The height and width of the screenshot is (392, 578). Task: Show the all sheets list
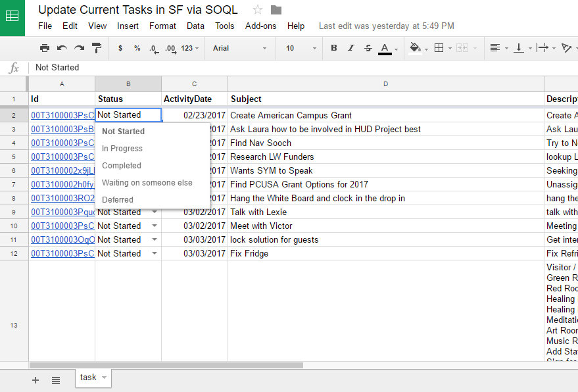click(56, 380)
